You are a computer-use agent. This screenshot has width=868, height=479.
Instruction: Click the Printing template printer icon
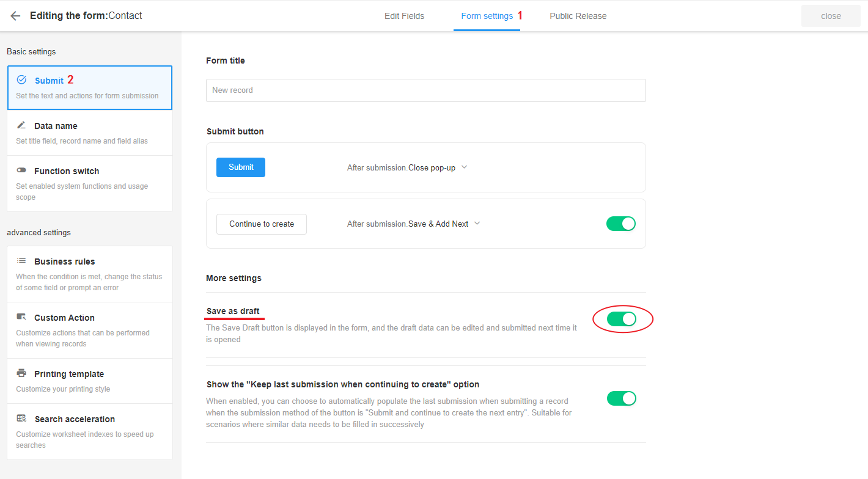point(21,373)
